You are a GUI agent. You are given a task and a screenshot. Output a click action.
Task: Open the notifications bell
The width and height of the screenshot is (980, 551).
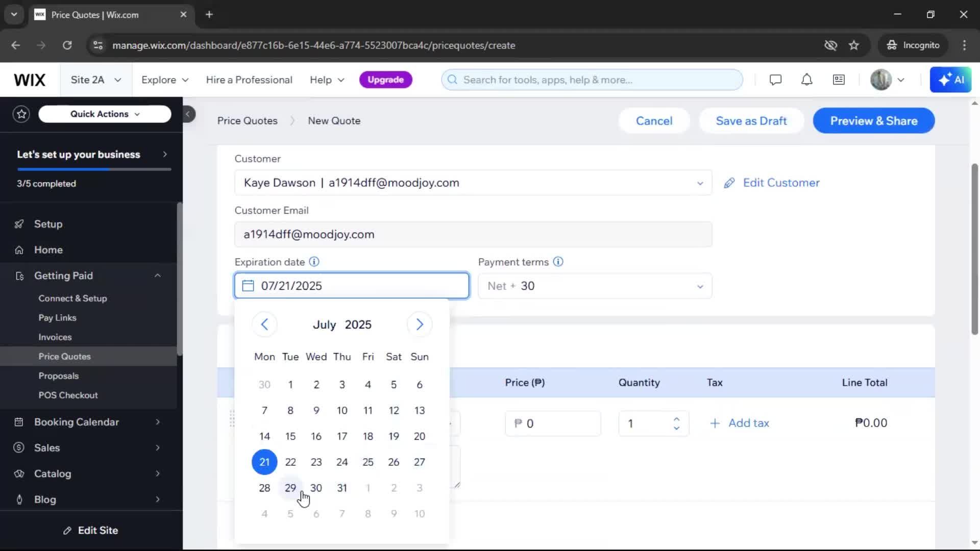click(x=806, y=80)
